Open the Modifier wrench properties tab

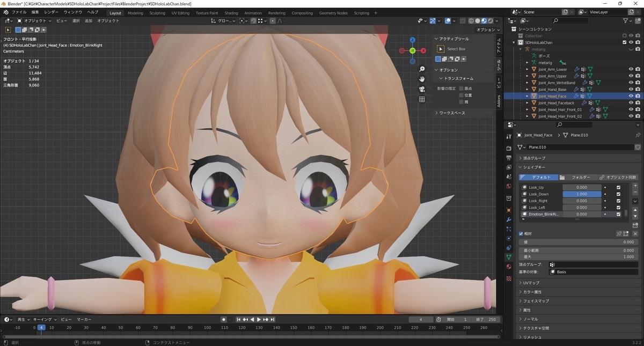[x=509, y=220]
